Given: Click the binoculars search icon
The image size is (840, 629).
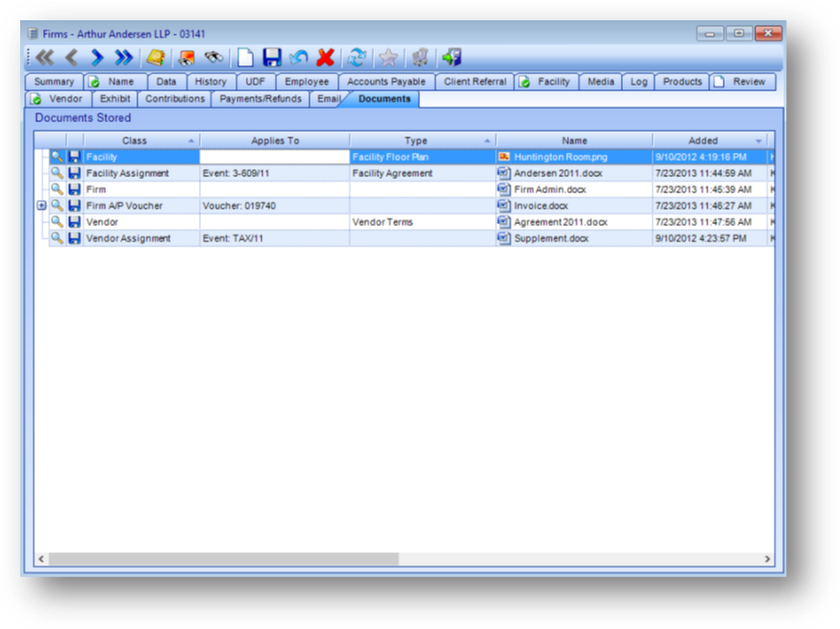Looking at the screenshot, I should 213,58.
